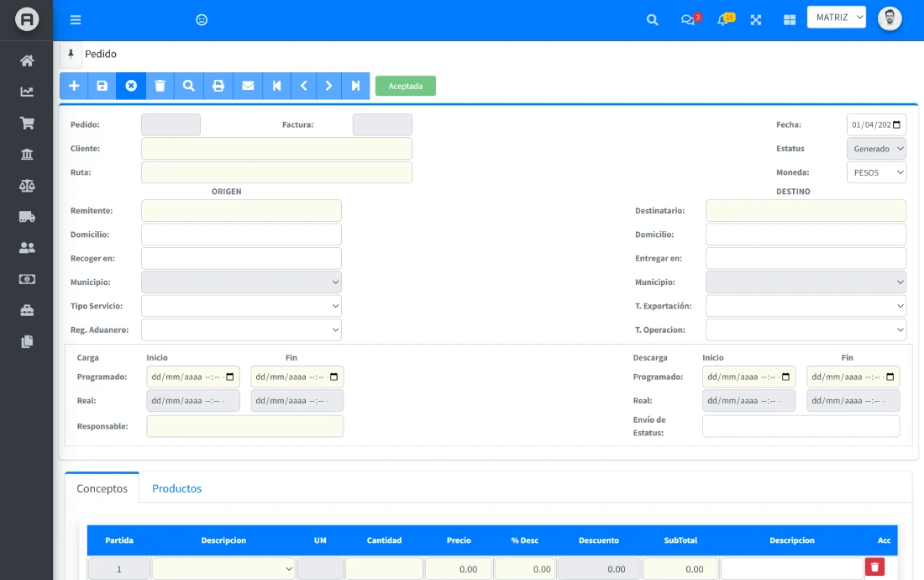This screenshot has width=924, height=580.
Task: Click the row 1 Precio field
Action: coord(459,569)
